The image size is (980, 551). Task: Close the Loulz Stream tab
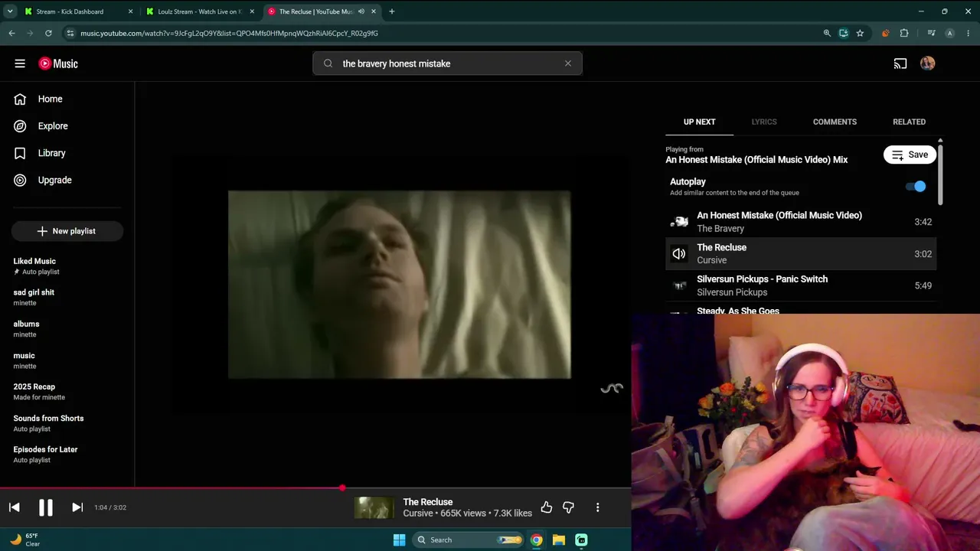click(252, 11)
